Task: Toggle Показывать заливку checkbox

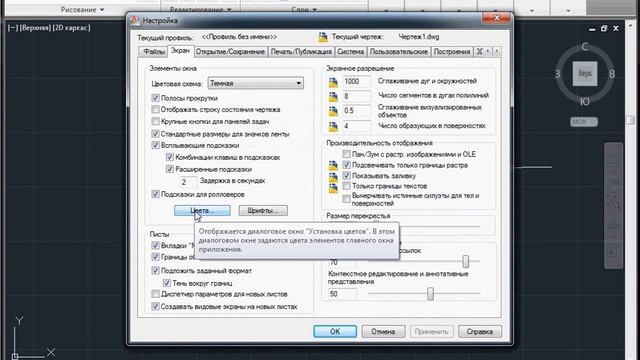Action: tap(346, 176)
